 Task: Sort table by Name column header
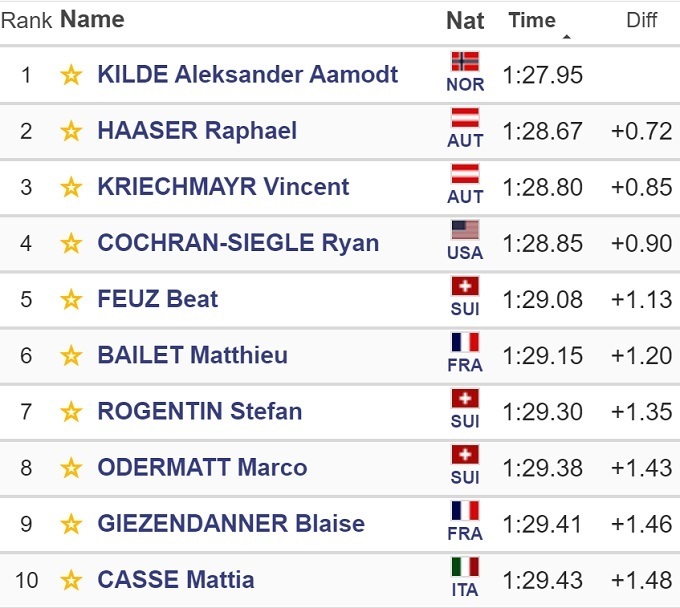(x=92, y=19)
